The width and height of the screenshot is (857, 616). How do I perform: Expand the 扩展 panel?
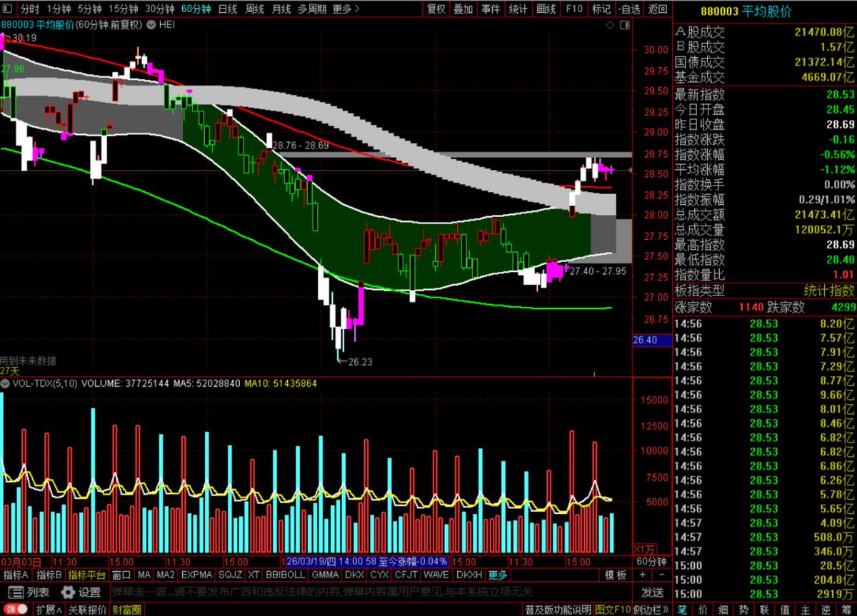[x=49, y=610]
